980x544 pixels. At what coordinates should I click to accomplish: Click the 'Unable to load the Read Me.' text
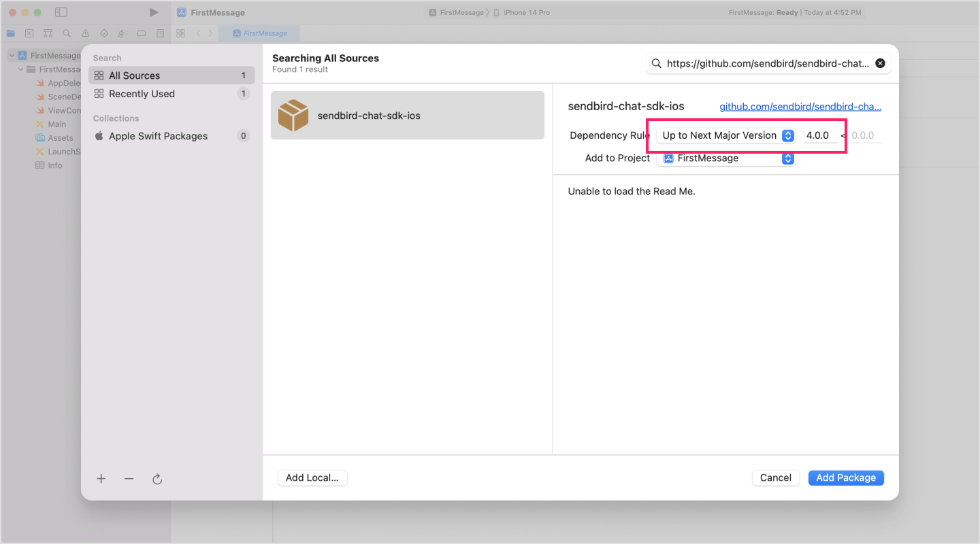coord(632,191)
